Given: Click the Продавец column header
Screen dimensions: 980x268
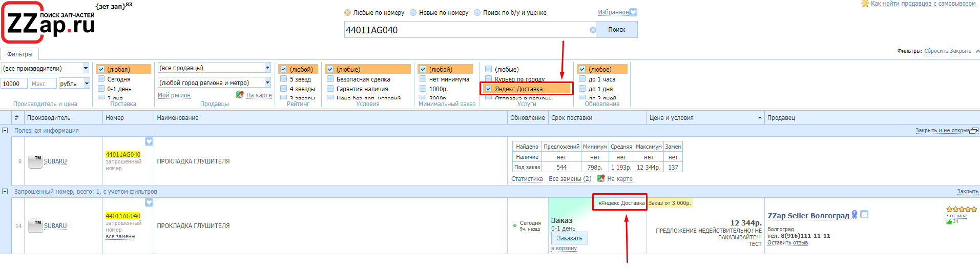Looking at the screenshot, I should (x=872, y=118).
